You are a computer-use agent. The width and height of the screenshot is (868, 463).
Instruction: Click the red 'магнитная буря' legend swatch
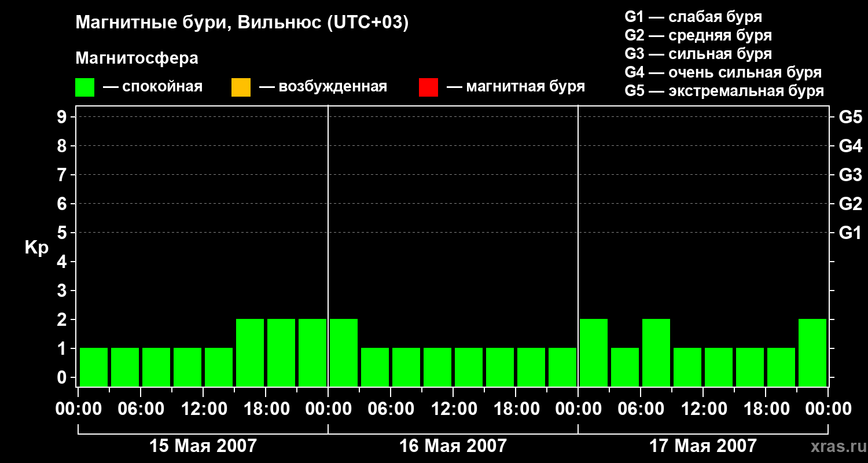point(428,87)
